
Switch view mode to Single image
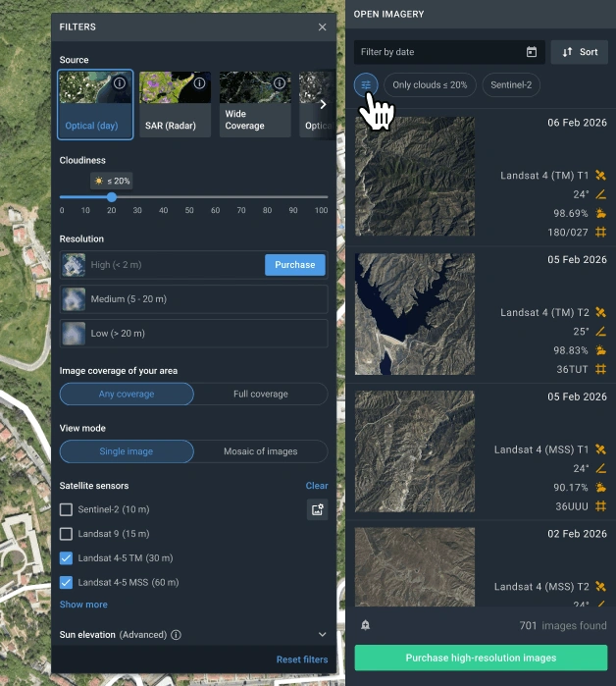[127, 451]
